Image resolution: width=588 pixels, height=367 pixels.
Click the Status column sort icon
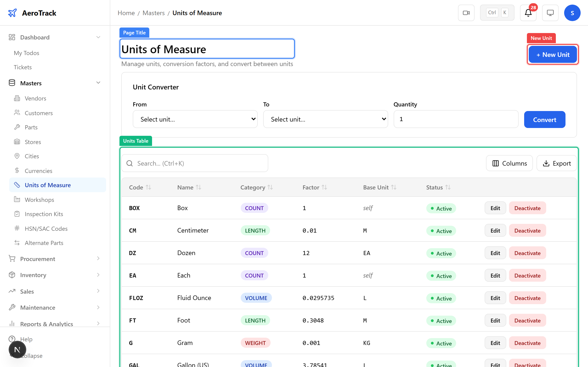coord(448,187)
